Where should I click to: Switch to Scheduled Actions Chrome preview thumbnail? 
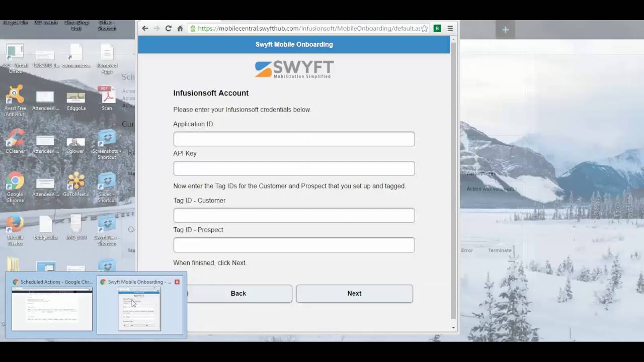[x=52, y=304]
